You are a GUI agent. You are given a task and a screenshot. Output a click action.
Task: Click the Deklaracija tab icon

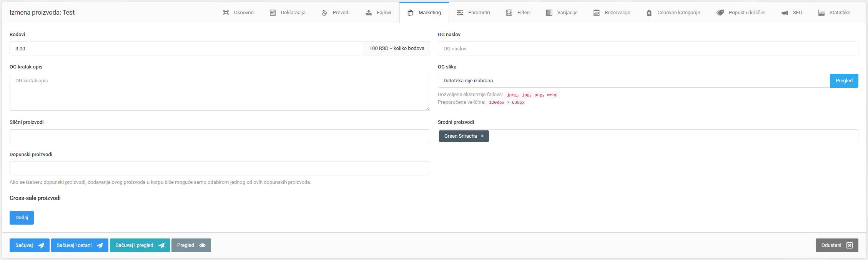[273, 13]
